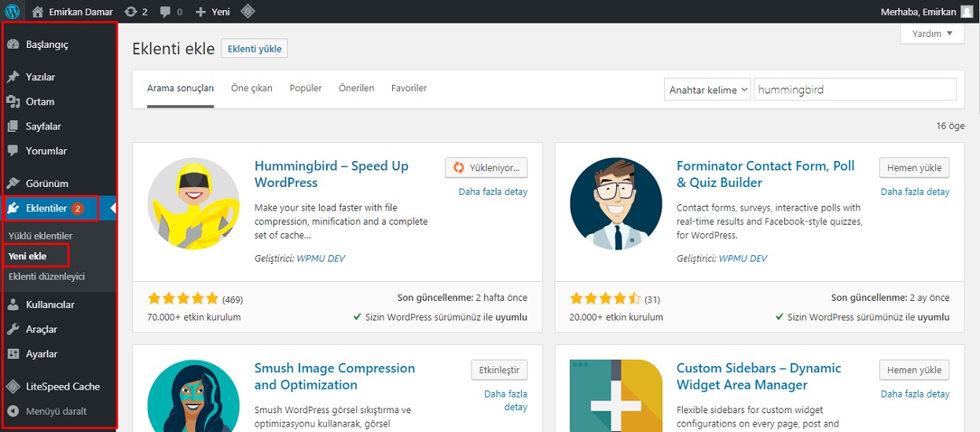Image resolution: width=980 pixels, height=432 pixels.
Task: Open Daha fazla detay for Forminator
Action: point(915,192)
